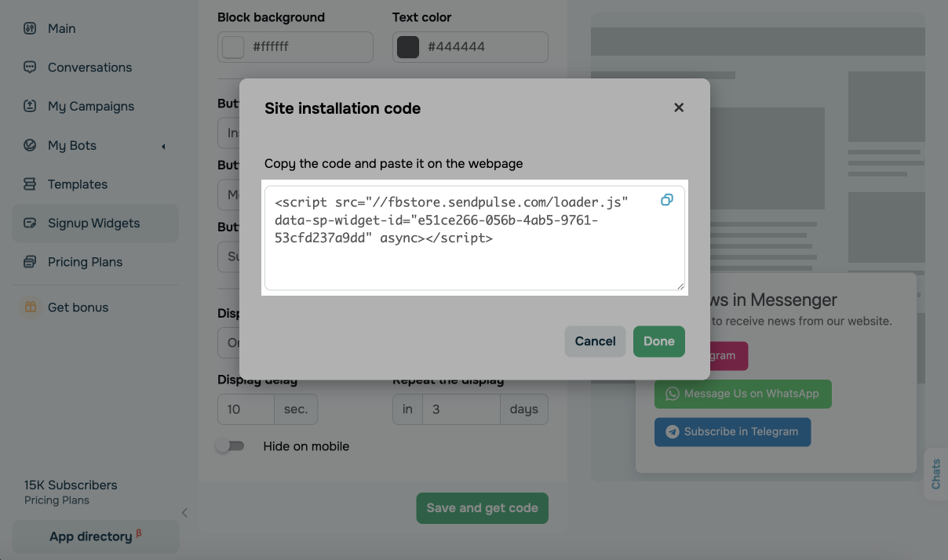The image size is (948, 560).
Task: Click the Templates icon
Action: pyautogui.click(x=30, y=184)
